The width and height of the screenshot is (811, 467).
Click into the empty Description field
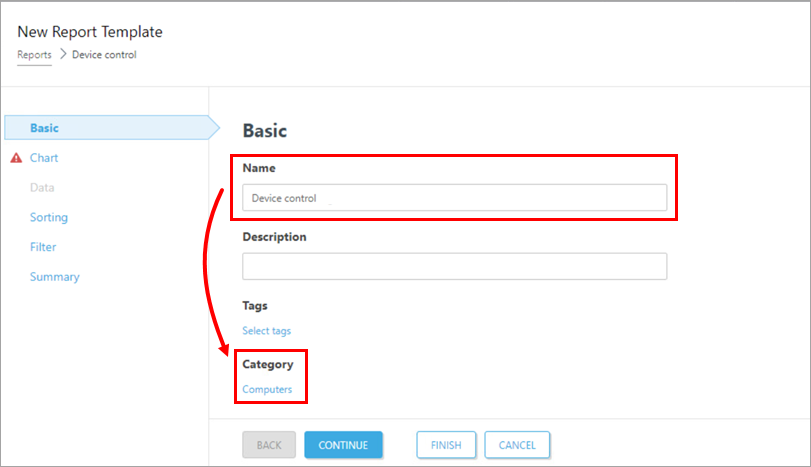coord(454,266)
